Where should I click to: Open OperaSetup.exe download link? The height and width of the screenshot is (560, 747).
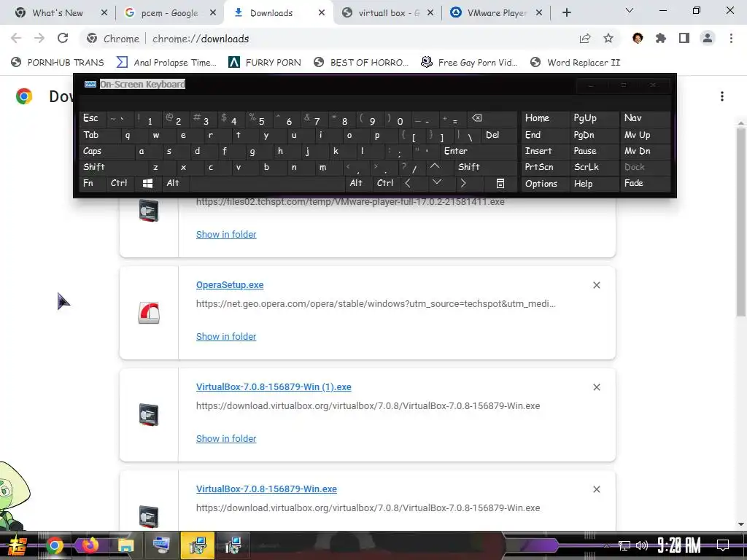[230, 285]
